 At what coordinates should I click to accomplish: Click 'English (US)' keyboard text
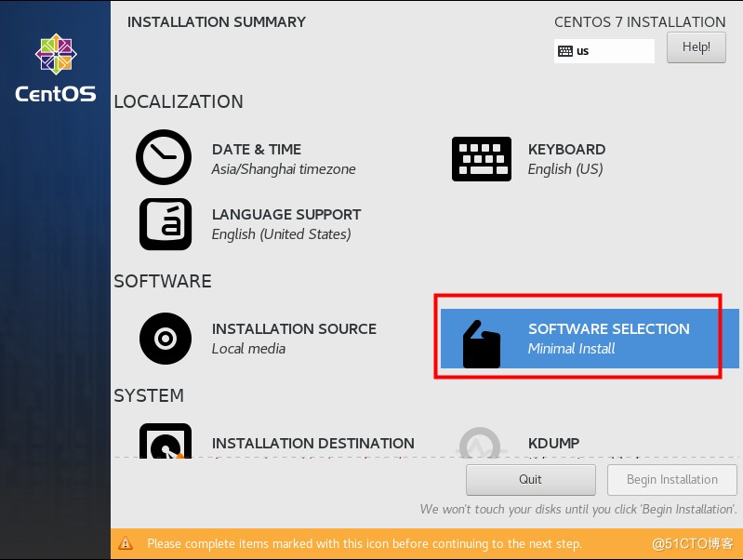coord(565,169)
